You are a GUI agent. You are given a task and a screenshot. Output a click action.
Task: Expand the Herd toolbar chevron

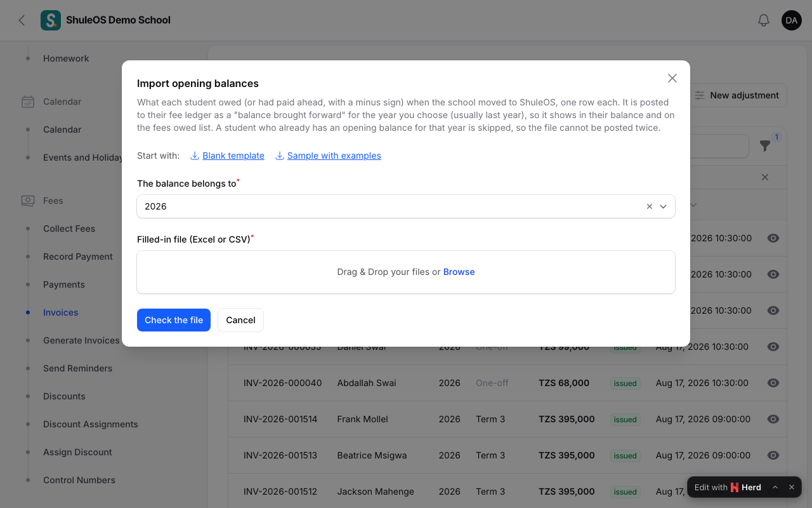[x=775, y=487]
